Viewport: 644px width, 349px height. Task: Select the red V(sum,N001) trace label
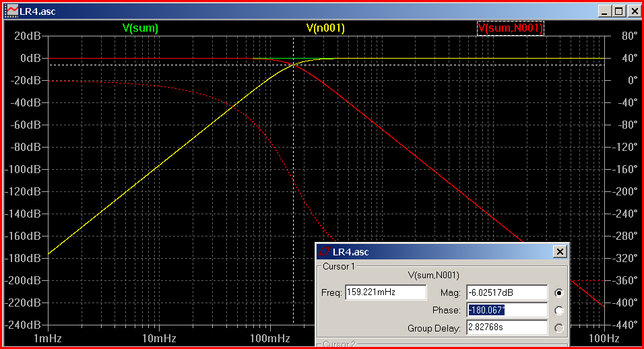coord(510,28)
